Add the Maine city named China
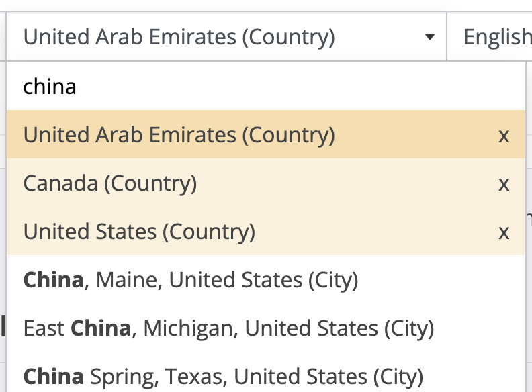The height and width of the screenshot is (392, 532). [191, 280]
